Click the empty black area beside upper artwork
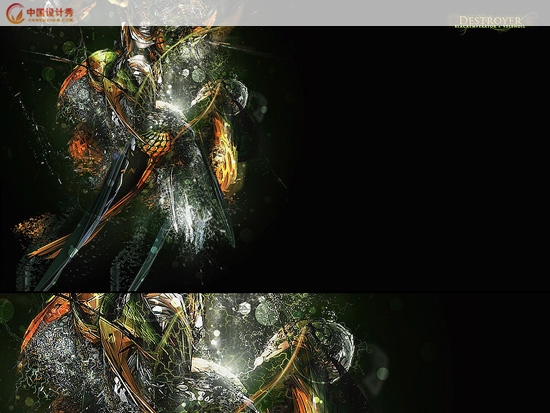The width and height of the screenshot is (550, 413). [x=421, y=158]
